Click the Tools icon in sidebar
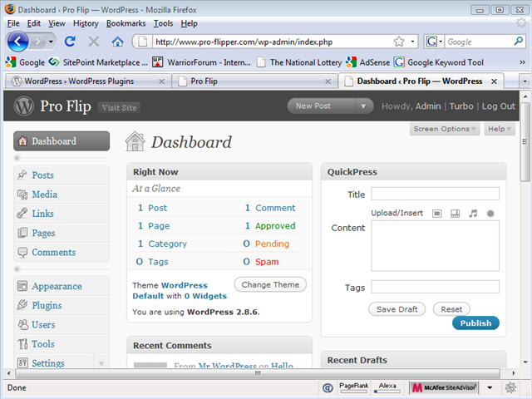Viewport: 532px width, 399px height. 22,343
